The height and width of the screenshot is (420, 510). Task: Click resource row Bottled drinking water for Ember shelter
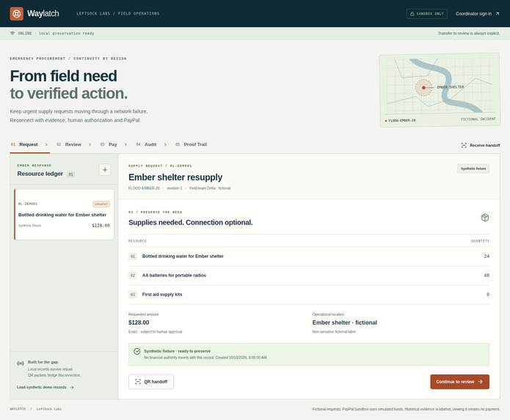pyautogui.click(x=309, y=257)
